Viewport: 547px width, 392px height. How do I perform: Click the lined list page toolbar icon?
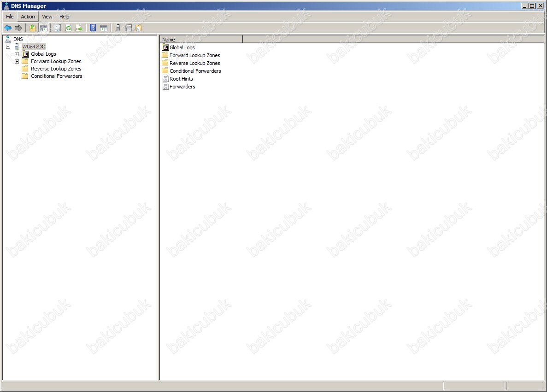click(x=129, y=28)
